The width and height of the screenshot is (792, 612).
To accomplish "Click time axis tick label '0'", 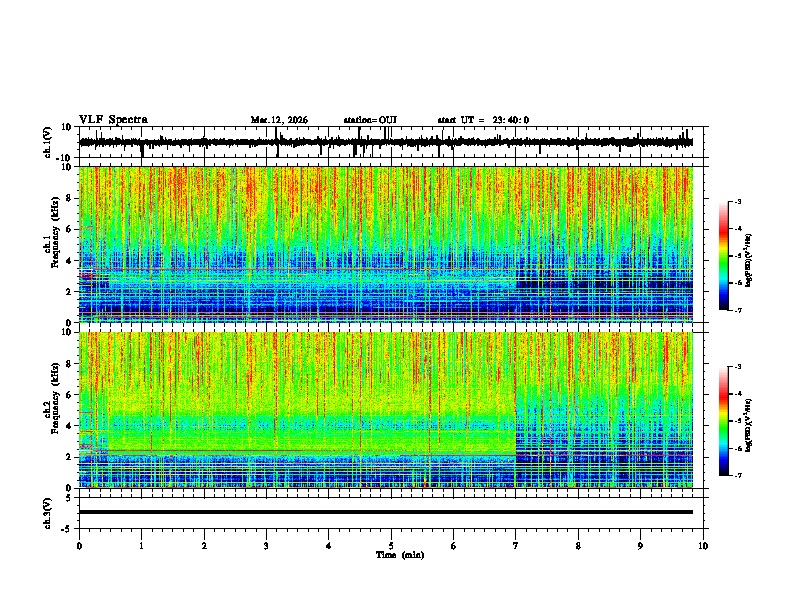I will coord(79,546).
